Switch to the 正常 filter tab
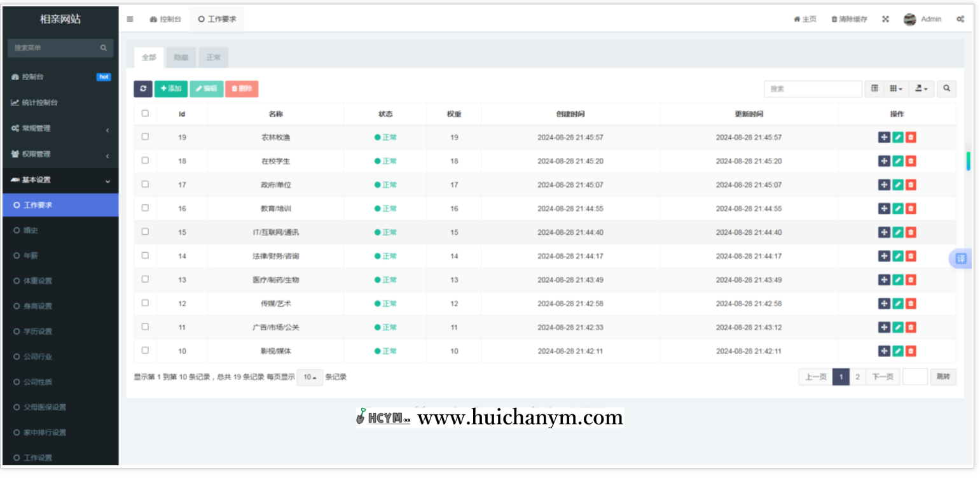Image resolution: width=980 pixels, height=478 pixels. pyautogui.click(x=213, y=58)
